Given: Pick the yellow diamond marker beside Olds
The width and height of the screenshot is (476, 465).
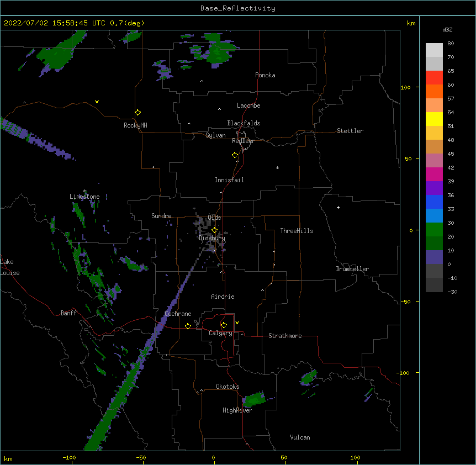Looking at the screenshot, I should coord(214,230).
